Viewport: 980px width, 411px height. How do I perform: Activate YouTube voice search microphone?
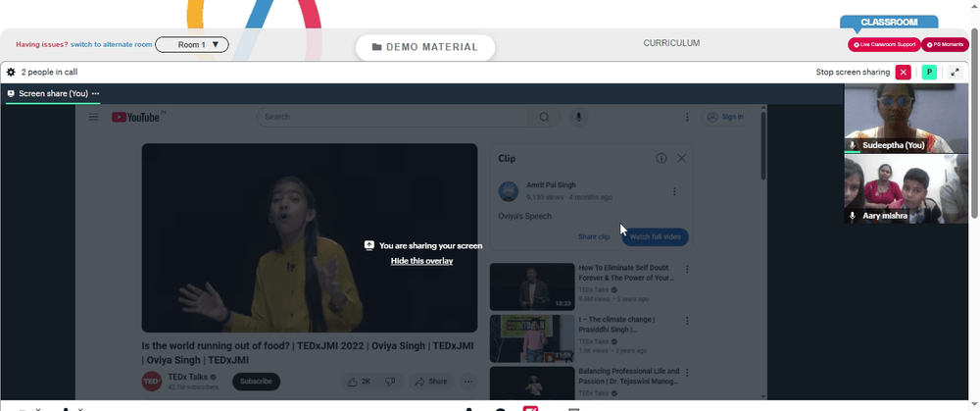pyautogui.click(x=578, y=117)
